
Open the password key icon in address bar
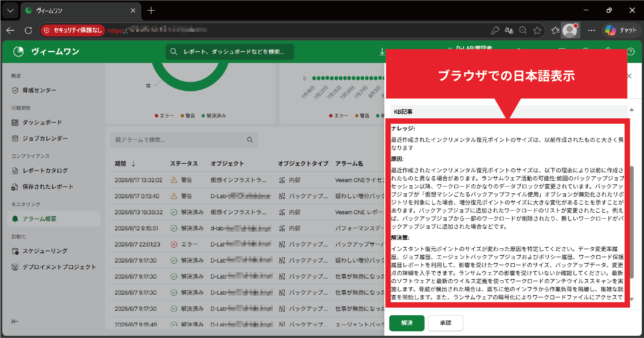pos(495,30)
